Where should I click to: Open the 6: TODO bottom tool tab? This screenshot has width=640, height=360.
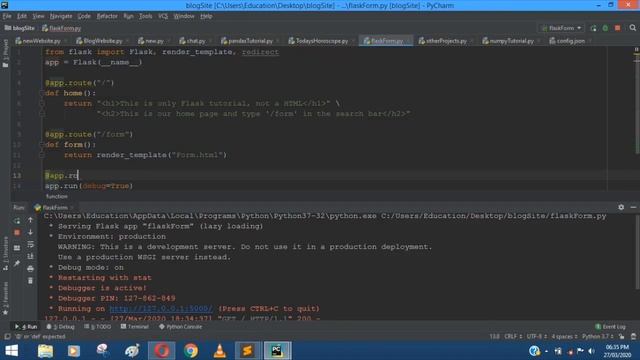tap(98, 327)
